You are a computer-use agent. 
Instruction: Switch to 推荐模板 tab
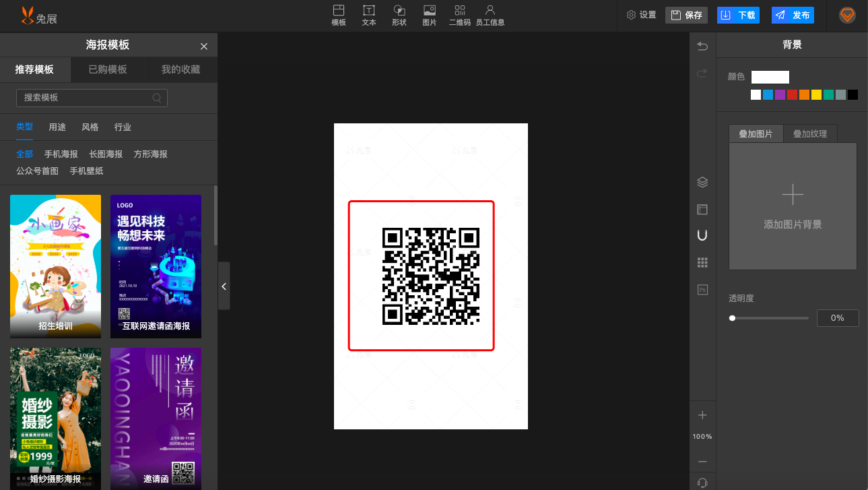34,69
